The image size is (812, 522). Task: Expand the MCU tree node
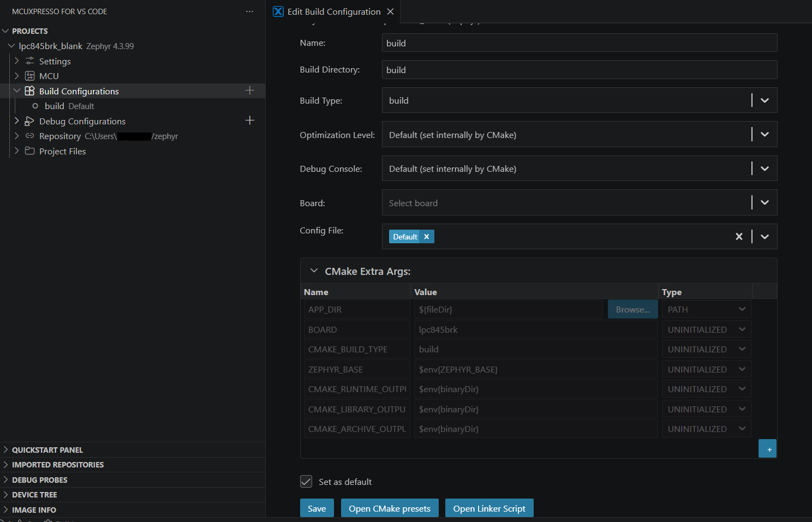[17, 76]
